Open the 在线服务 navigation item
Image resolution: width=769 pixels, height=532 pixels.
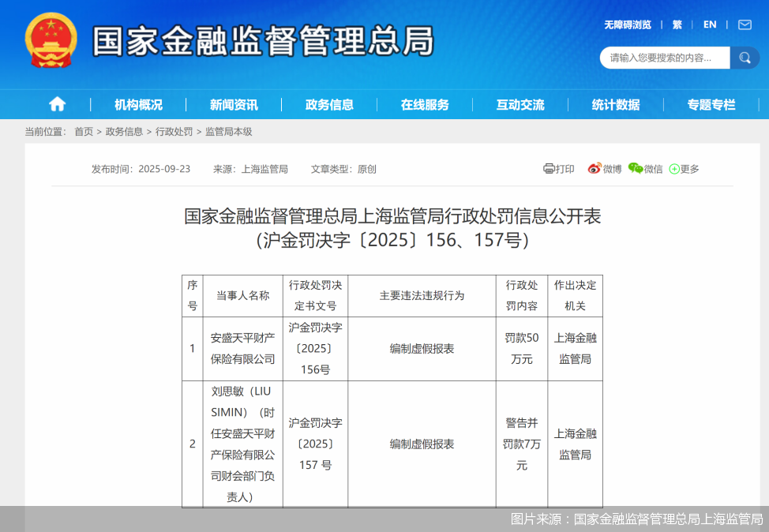tap(425, 104)
